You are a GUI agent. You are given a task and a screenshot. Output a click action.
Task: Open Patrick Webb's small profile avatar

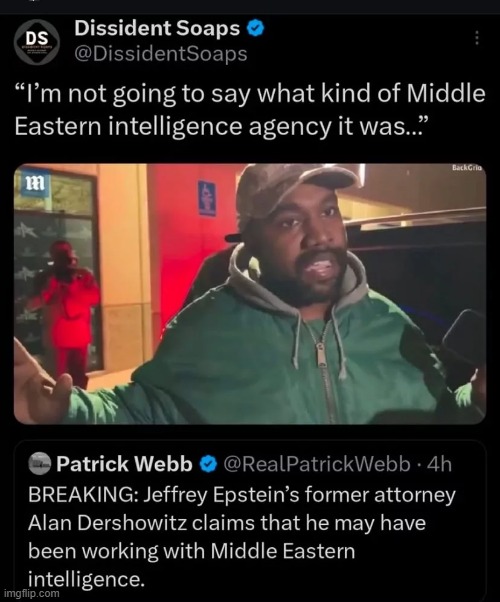pos(40,464)
